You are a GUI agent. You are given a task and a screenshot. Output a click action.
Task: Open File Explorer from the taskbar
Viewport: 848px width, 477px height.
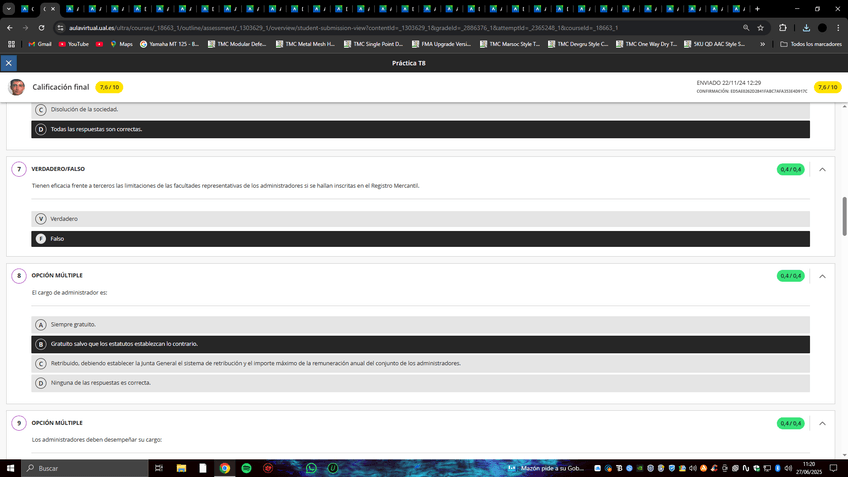181,468
